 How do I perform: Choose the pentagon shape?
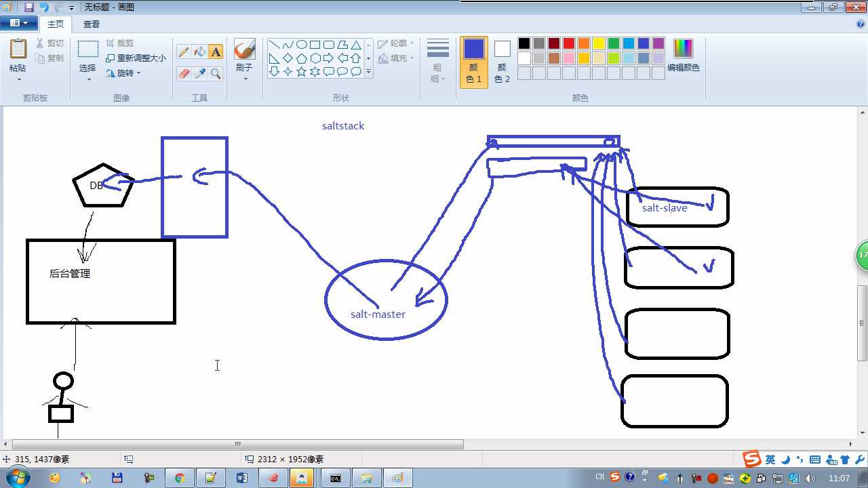click(x=301, y=58)
